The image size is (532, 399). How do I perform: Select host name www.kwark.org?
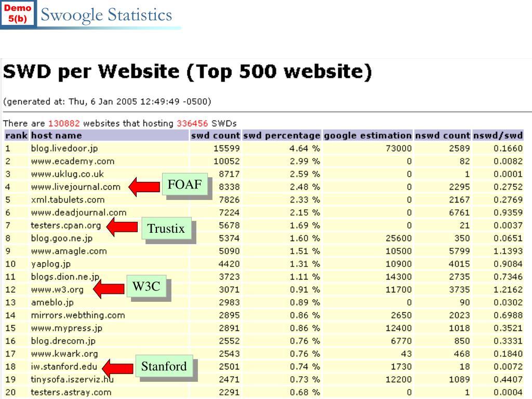tap(64, 354)
